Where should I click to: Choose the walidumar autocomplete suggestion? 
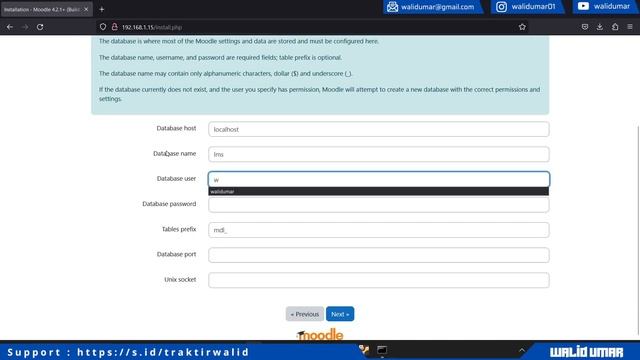[378, 191]
